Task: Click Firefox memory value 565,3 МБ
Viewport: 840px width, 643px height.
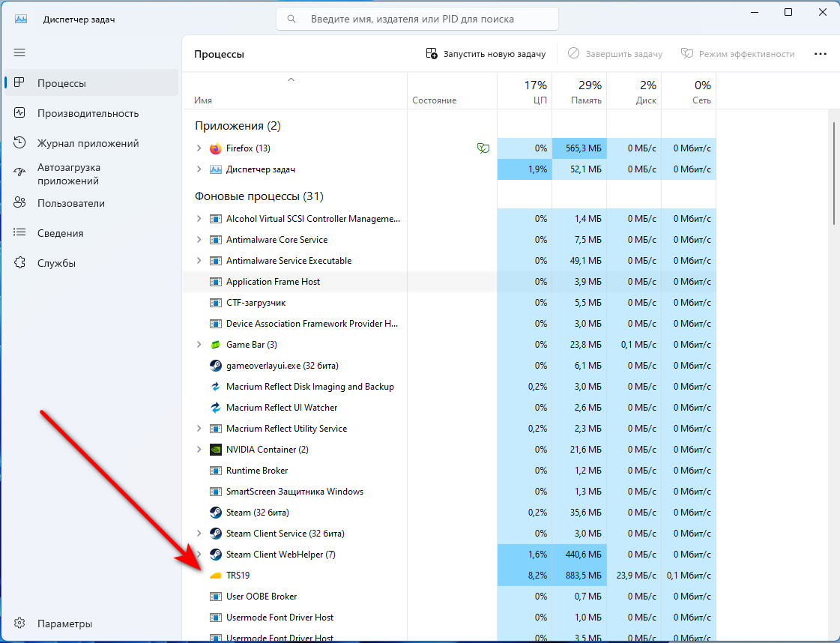Action: (x=584, y=148)
